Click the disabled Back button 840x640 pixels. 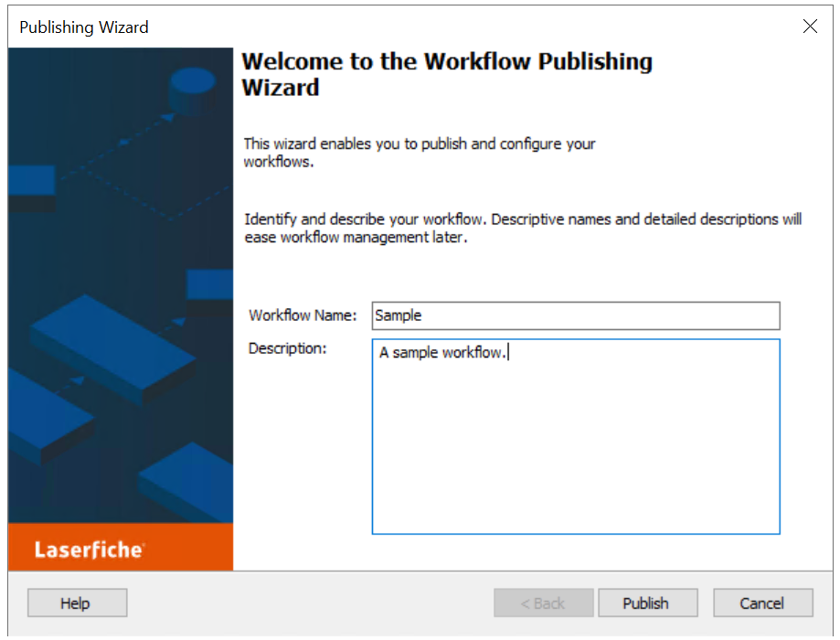click(543, 603)
